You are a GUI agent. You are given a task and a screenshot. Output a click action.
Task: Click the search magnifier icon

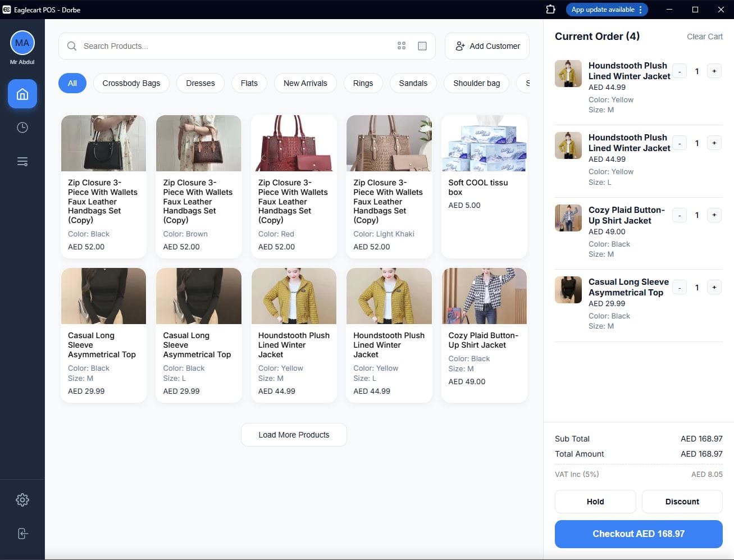72,46
